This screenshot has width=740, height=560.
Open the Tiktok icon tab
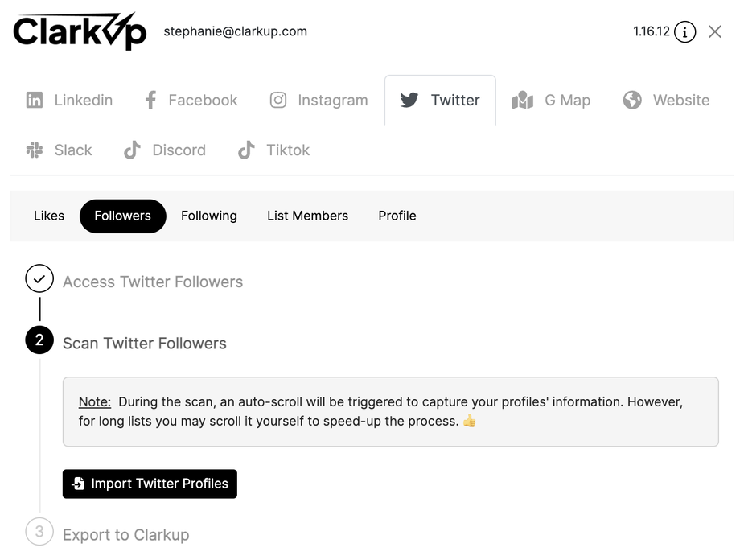[246, 150]
